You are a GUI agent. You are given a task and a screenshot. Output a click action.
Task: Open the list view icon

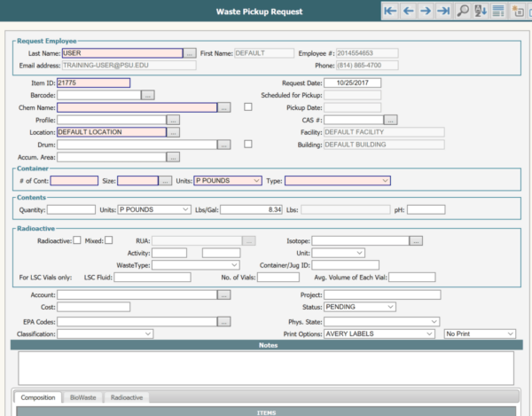[498, 11]
